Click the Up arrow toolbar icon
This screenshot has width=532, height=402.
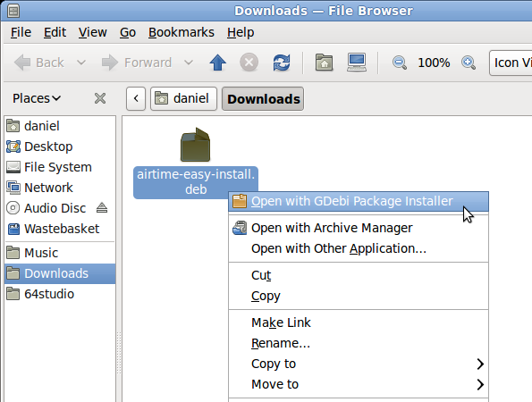218,63
